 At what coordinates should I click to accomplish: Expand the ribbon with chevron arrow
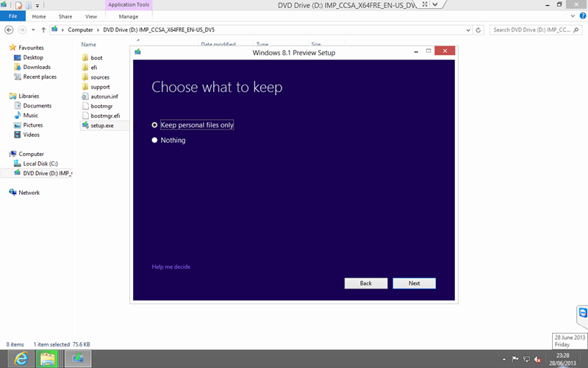coord(573,15)
